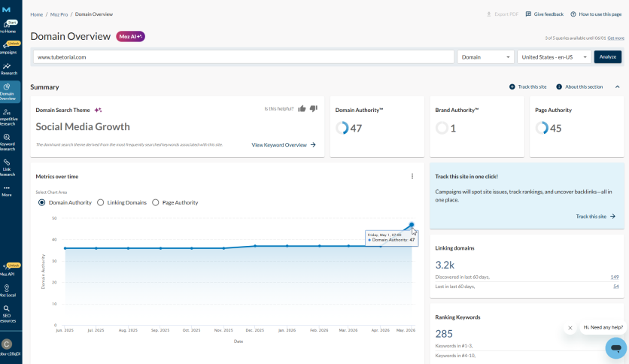
Task: Collapse the Summary section chevron
Action: [x=618, y=86]
